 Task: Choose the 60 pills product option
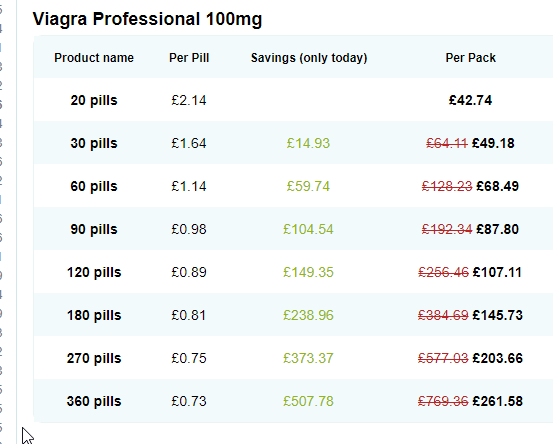pos(94,186)
